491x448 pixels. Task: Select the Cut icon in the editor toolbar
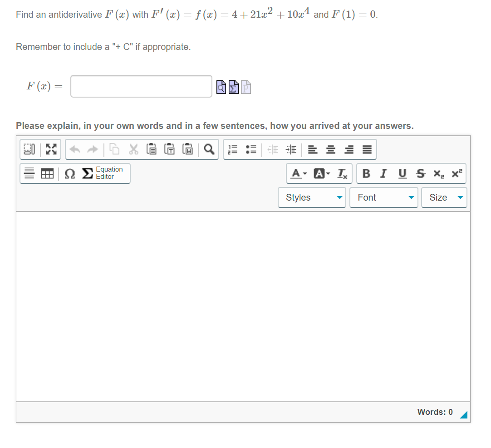coord(133,149)
